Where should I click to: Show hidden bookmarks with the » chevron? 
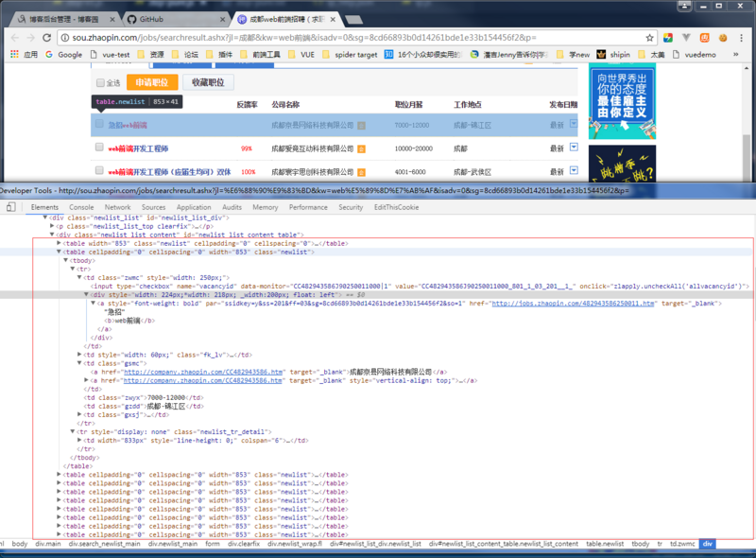(736, 55)
